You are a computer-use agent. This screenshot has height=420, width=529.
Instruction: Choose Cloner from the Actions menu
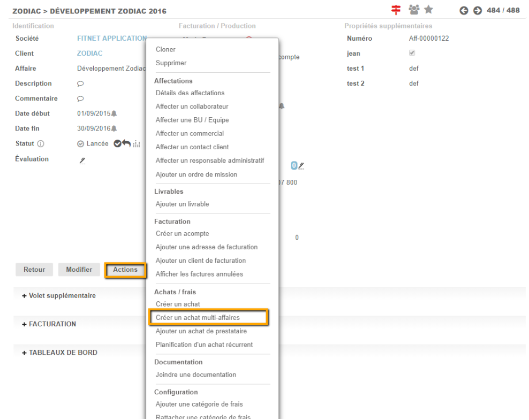pos(165,49)
